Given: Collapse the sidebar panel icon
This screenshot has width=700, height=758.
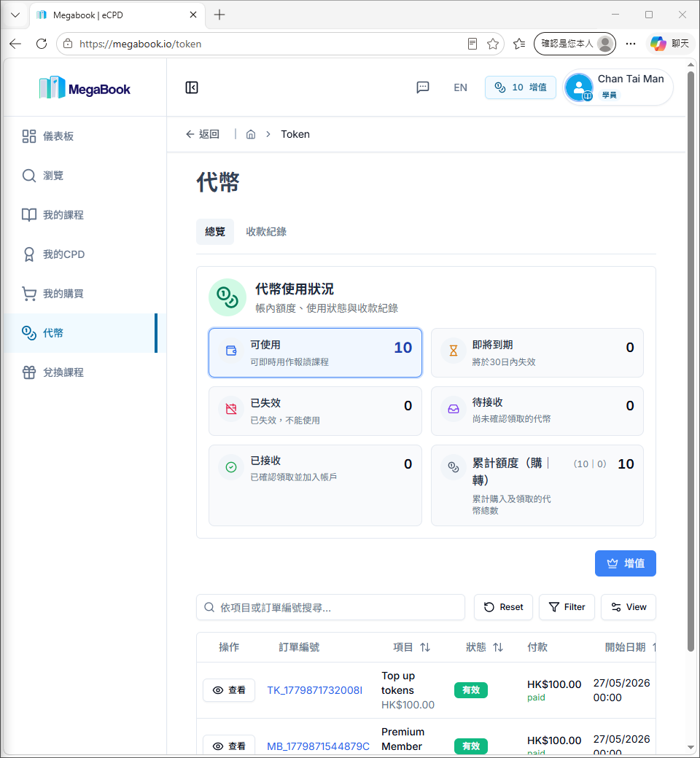Looking at the screenshot, I should pos(192,87).
